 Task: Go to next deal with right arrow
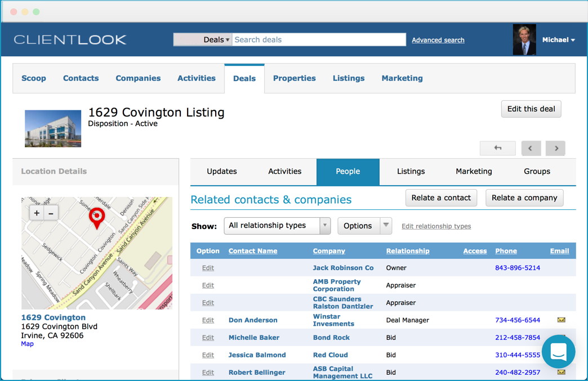pyautogui.click(x=555, y=148)
